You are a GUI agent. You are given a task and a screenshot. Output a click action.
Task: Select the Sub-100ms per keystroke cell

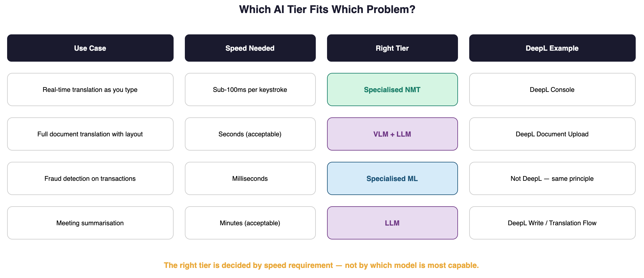[x=250, y=90]
